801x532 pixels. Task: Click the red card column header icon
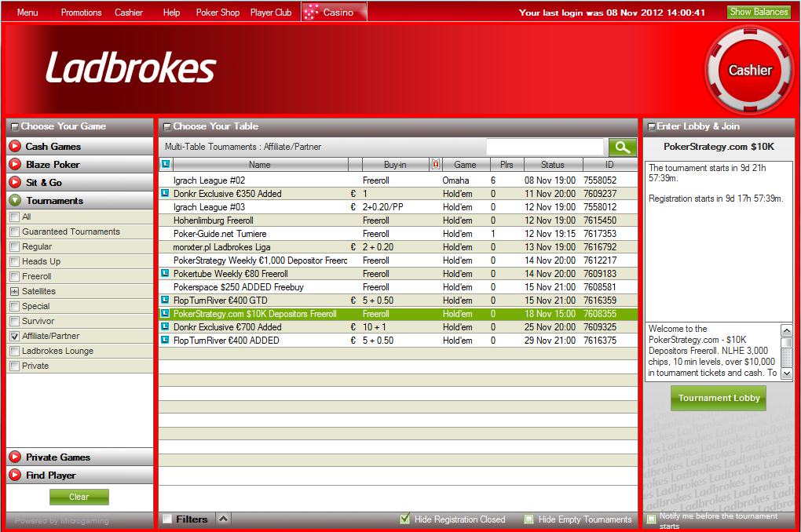click(436, 165)
